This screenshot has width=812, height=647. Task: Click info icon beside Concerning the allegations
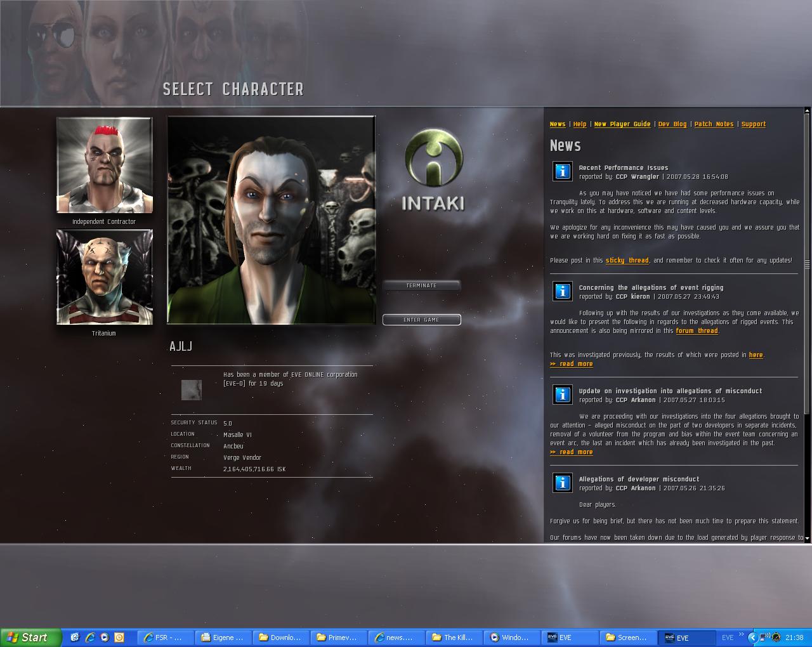click(x=562, y=291)
